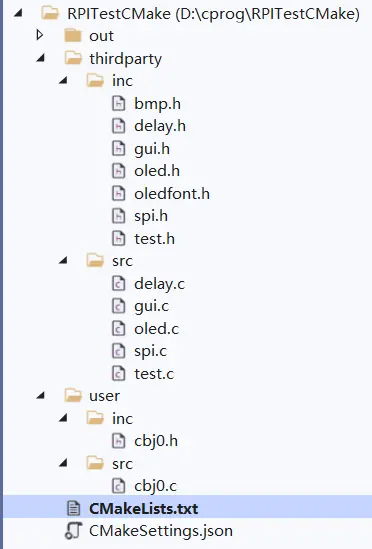Screen dimensions: 372x549
Task: Click the test.c file icon
Action: click(x=118, y=374)
